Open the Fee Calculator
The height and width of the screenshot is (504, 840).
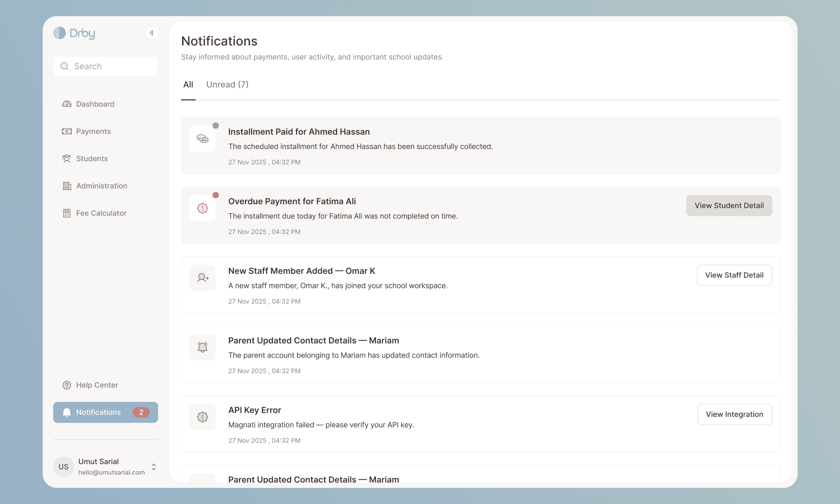point(101,213)
